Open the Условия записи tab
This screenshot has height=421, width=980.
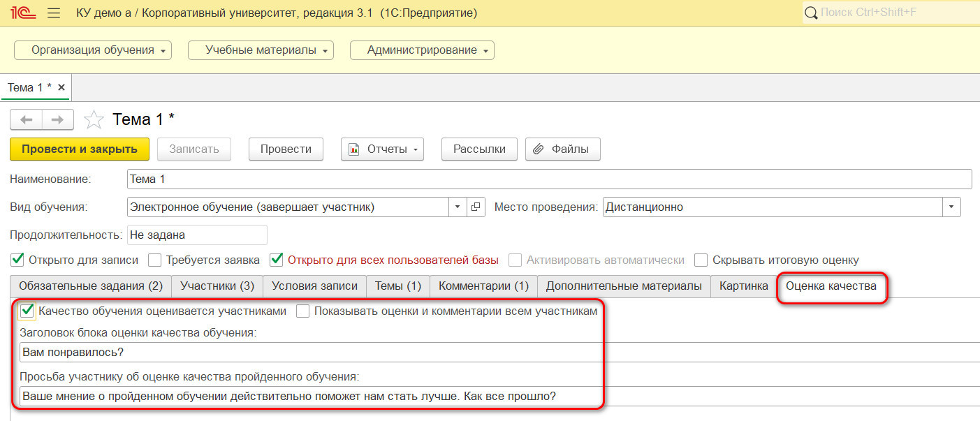pos(314,286)
